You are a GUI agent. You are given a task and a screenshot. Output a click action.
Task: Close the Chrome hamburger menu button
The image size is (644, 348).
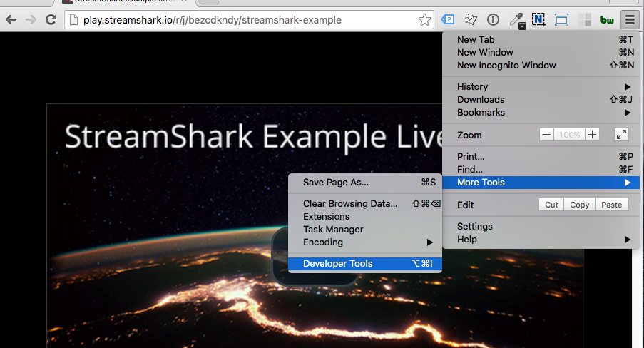[x=630, y=20]
